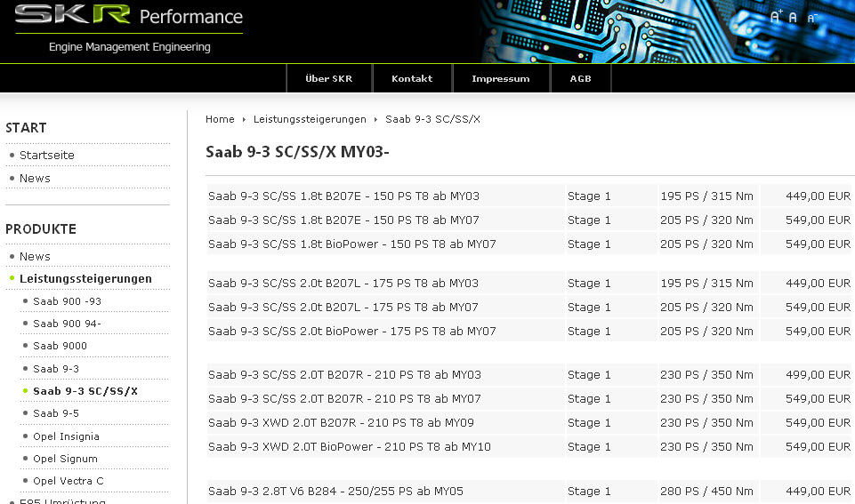Select Saab 9-3 SC/SS/X sidebar entry
Image resolution: width=855 pixels, height=504 pixels.
pyautogui.click(x=85, y=391)
